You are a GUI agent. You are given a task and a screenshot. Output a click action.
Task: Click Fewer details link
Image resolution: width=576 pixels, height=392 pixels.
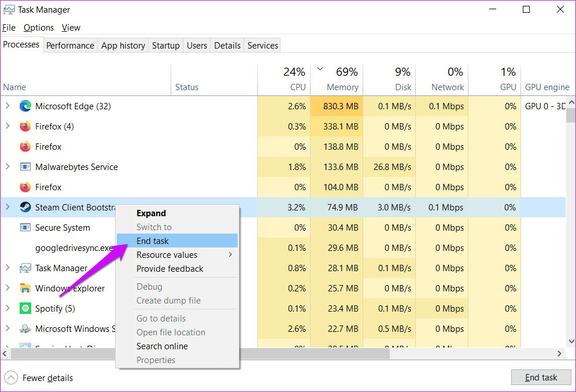(x=47, y=378)
